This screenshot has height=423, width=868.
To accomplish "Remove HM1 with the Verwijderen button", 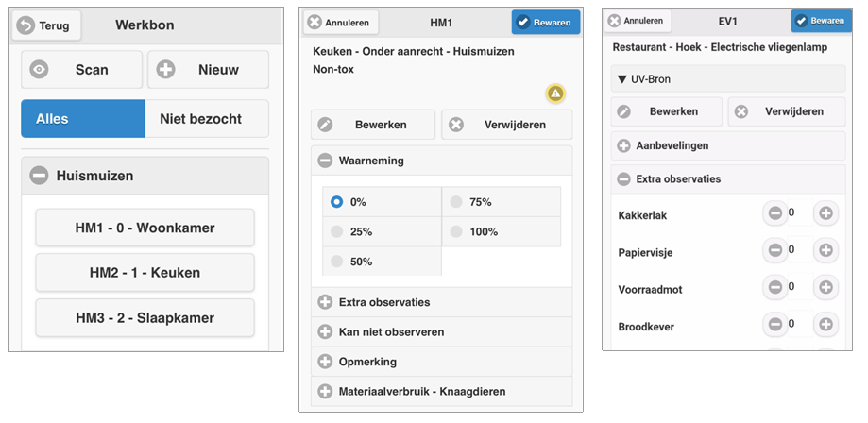I will [x=507, y=125].
